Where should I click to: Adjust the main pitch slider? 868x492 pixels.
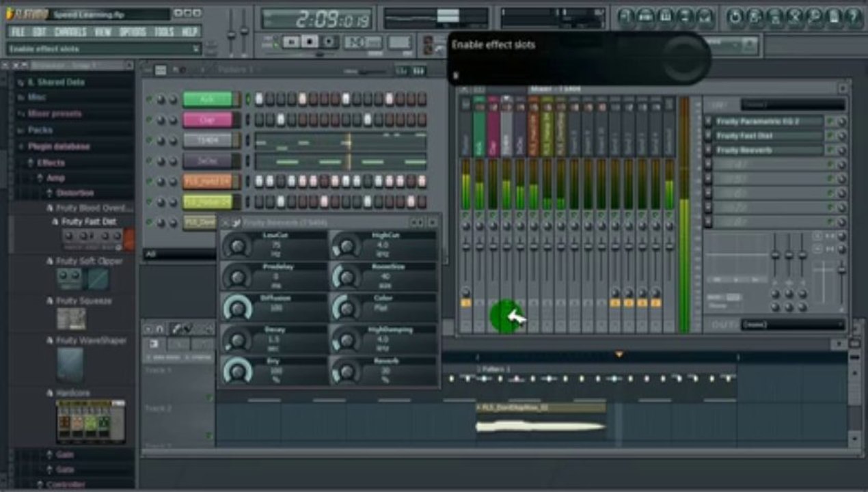tap(243, 31)
